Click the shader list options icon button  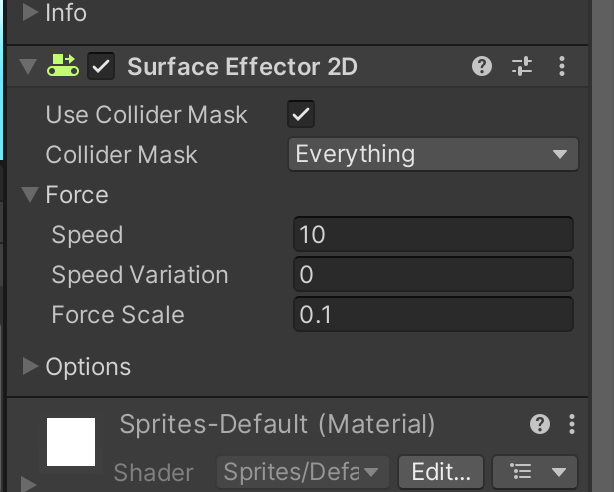point(541,471)
